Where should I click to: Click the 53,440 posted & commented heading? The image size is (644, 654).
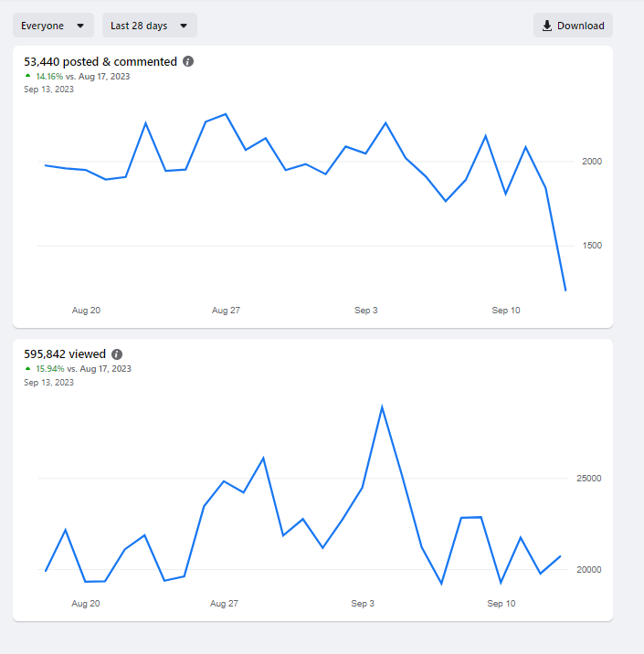100,61
